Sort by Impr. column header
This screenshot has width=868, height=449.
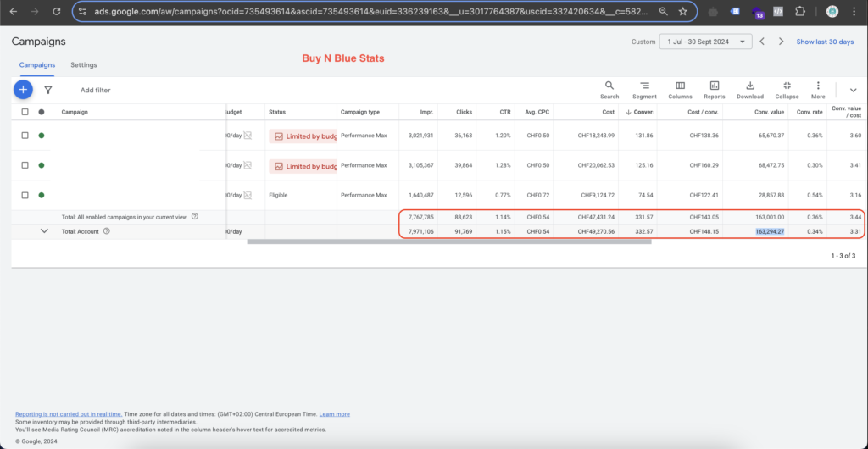[426, 112]
